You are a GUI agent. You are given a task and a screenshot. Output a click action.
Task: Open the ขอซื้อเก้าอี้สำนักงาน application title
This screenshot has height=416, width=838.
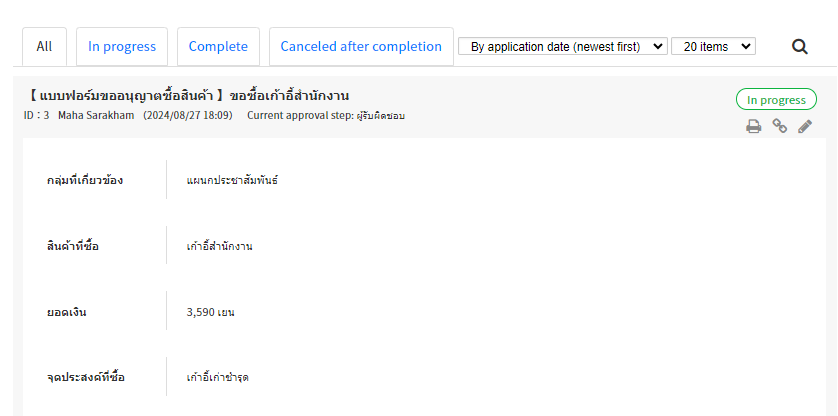(x=288, y=96)
